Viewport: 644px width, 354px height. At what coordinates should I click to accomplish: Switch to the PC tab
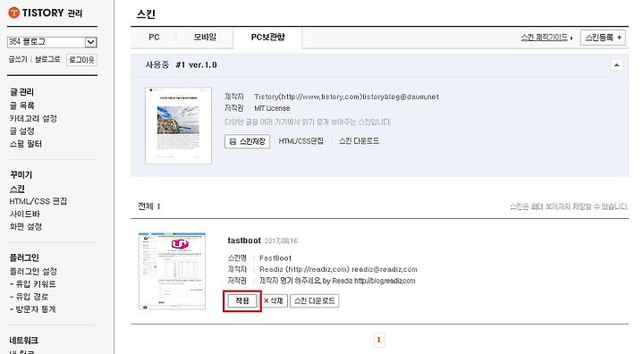tap(154, 38)
